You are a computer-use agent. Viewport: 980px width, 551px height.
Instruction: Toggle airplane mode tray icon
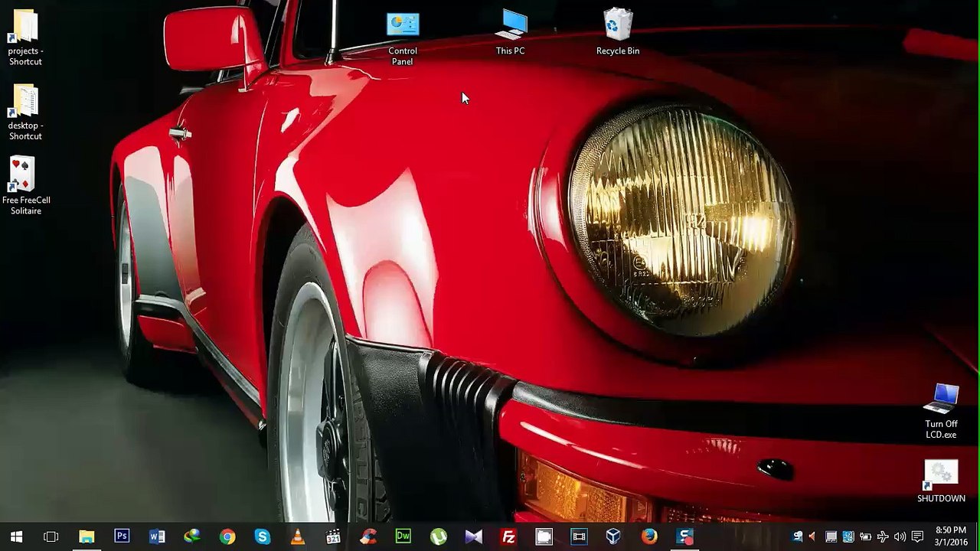(883, 536)
